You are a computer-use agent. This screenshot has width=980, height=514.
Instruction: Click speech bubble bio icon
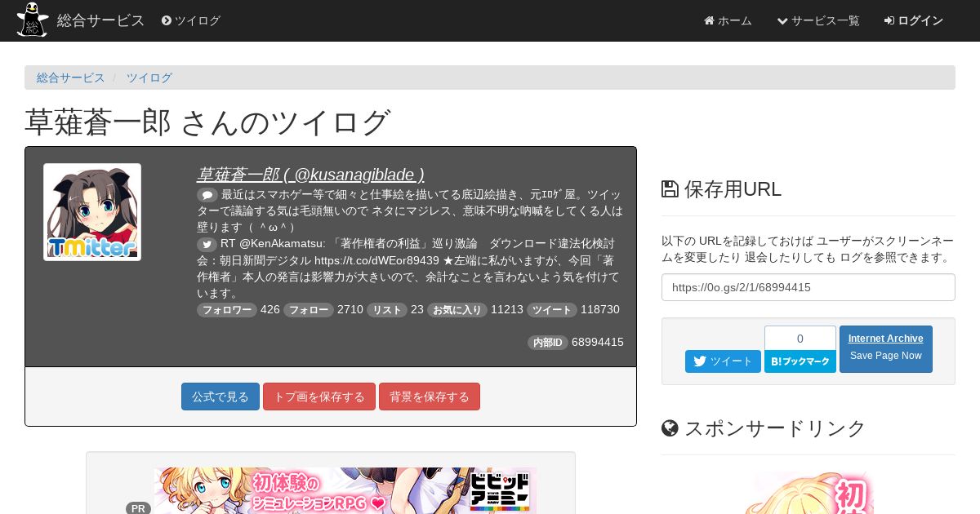point(207,195)
